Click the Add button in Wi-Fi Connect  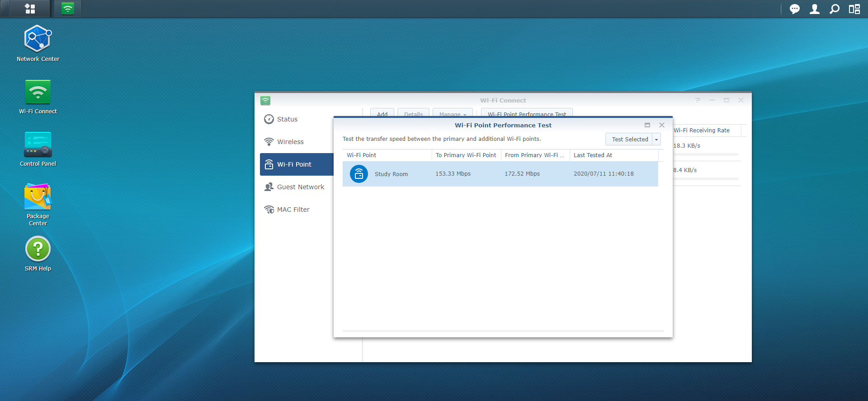coord(382,113)
